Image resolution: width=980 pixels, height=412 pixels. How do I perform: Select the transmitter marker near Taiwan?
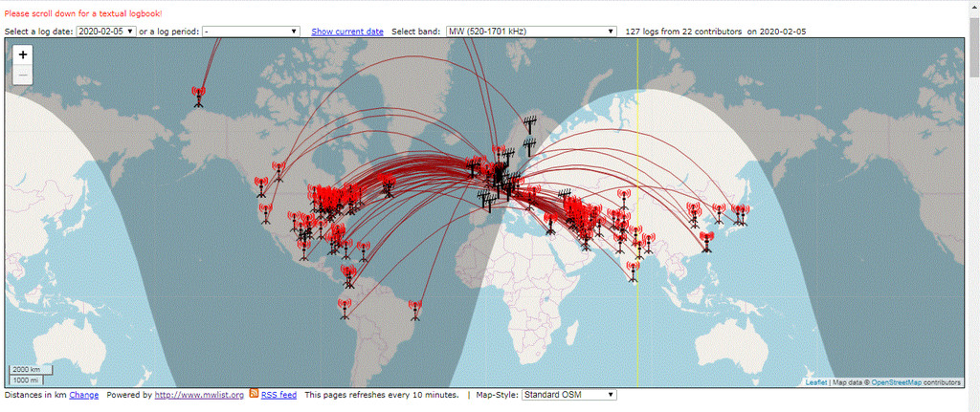pyautogui.click(x=707, y=240)
